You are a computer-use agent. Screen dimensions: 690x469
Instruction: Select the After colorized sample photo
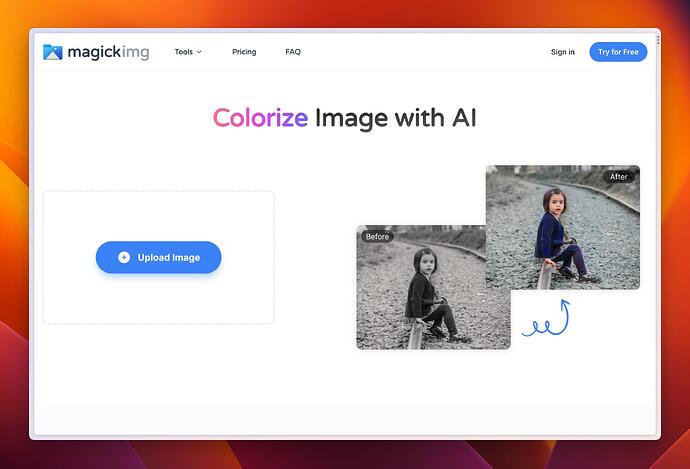[x=563, y=227]
